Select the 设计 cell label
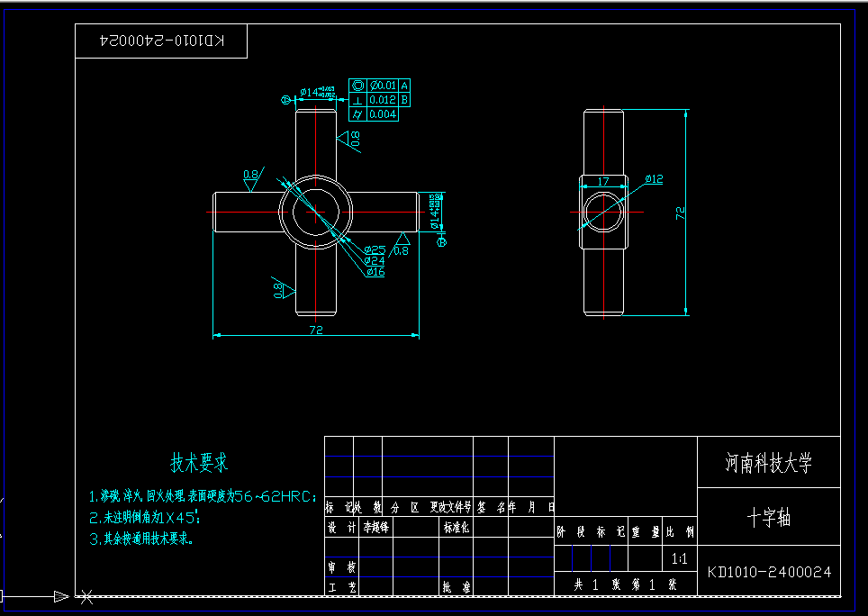This screenshot has width=868, height=616. (x=341, y=528)
